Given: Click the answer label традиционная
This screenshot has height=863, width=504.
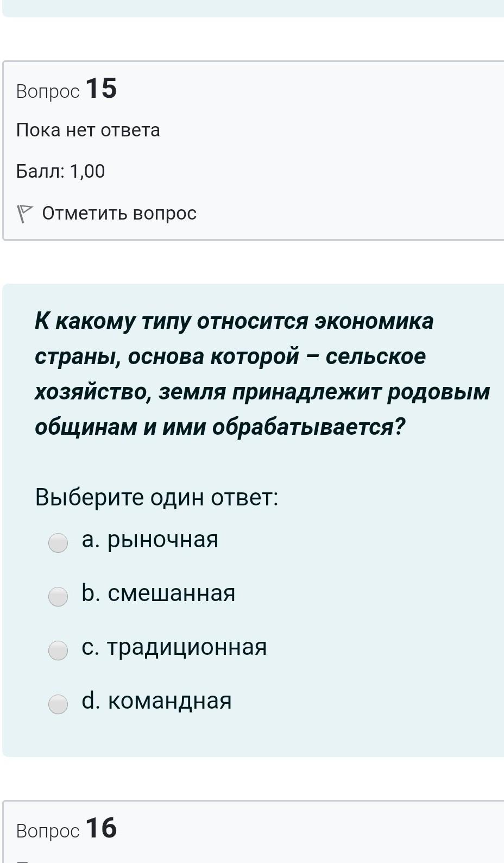Looking at the screenshot, I should 186,647.
